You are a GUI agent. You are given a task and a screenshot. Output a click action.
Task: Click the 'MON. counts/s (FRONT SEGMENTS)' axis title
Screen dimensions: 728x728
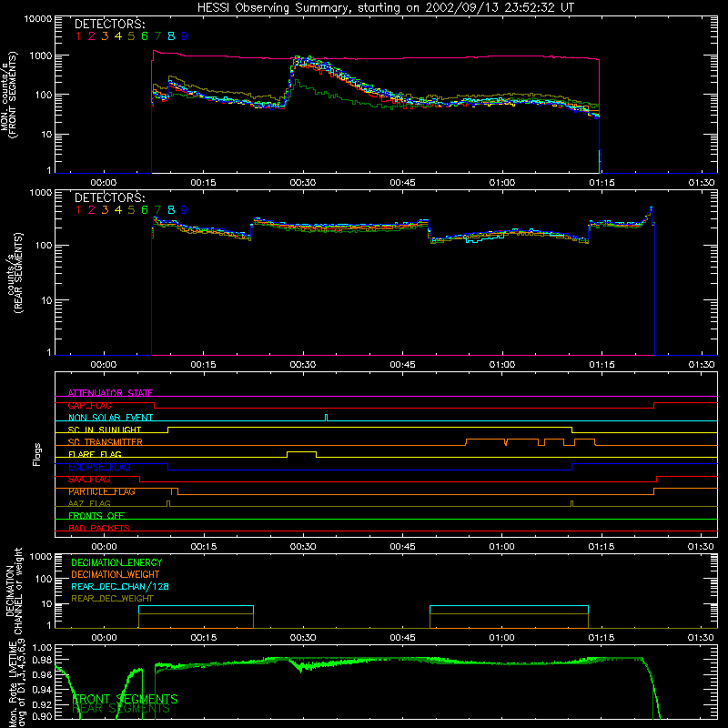(8, 95)
